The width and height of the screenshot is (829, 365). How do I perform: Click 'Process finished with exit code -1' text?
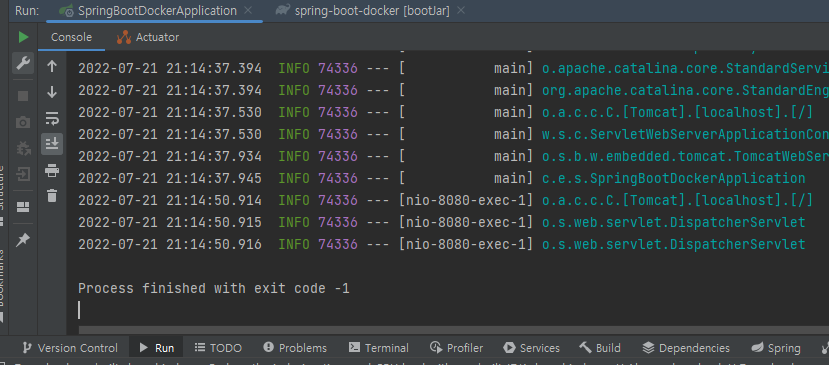214,289
